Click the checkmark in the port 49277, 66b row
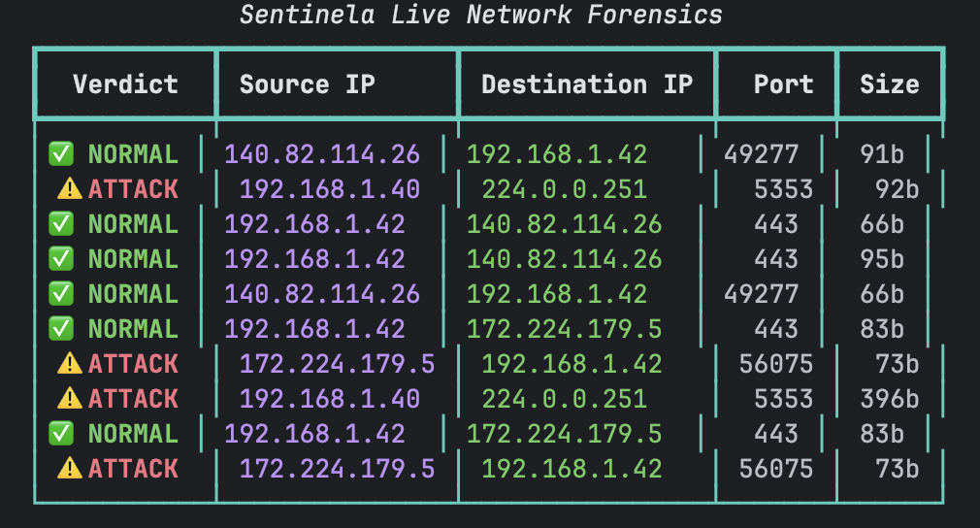 click(61, 294)
